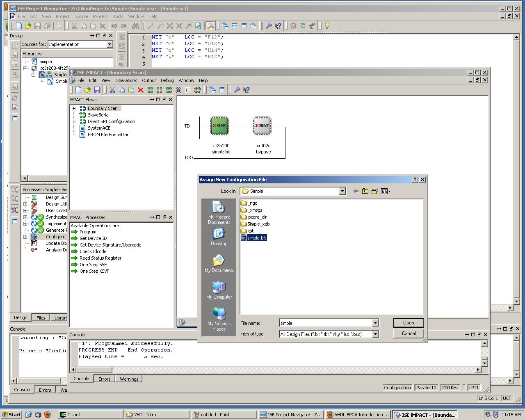525x420 pixels.
Task: Select One Step SVF operation
Action: [89, 265]
